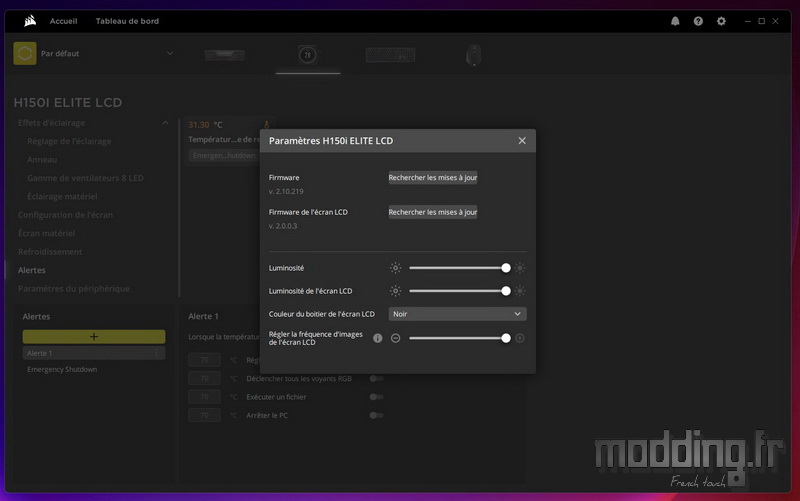Select Emergency Shutdown alert
This screenshot has height=501, width=800.
tap(62, 369)
